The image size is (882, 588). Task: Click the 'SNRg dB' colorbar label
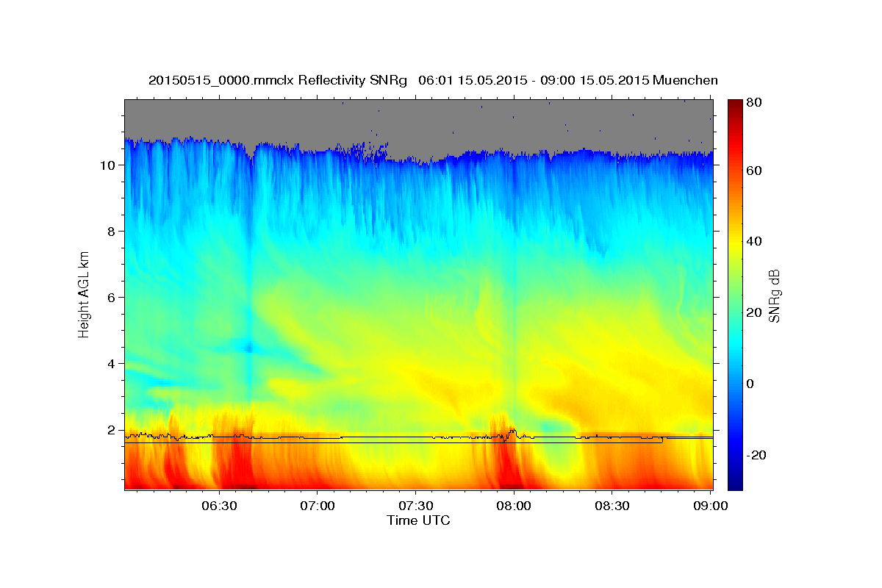pos(774,295)
